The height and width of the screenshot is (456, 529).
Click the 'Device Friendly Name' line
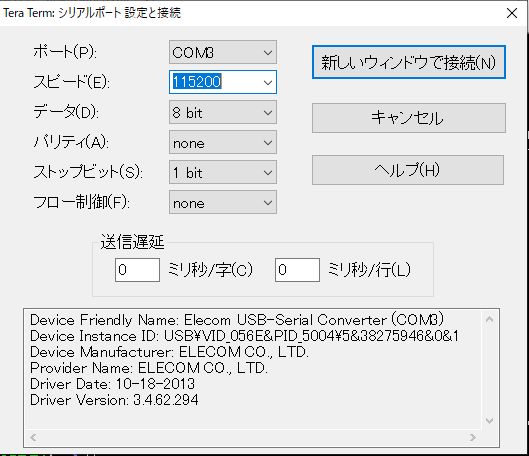[237, 320]
